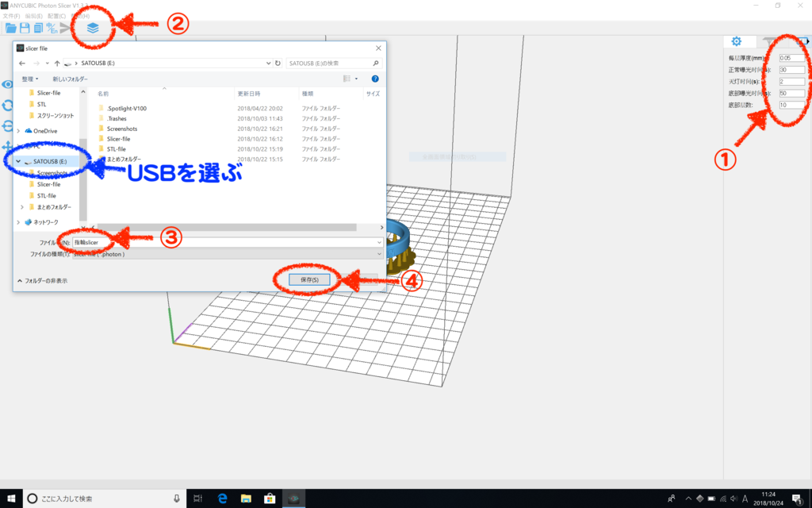Open the slice layers tool in the toolbar

94,26
